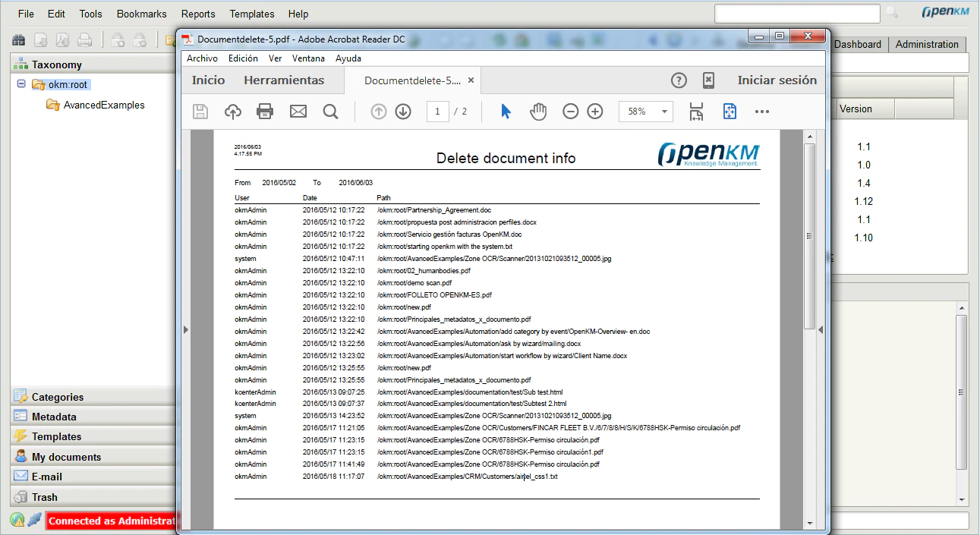Switch to the Herramientas tab

click(x=284, y=80)
